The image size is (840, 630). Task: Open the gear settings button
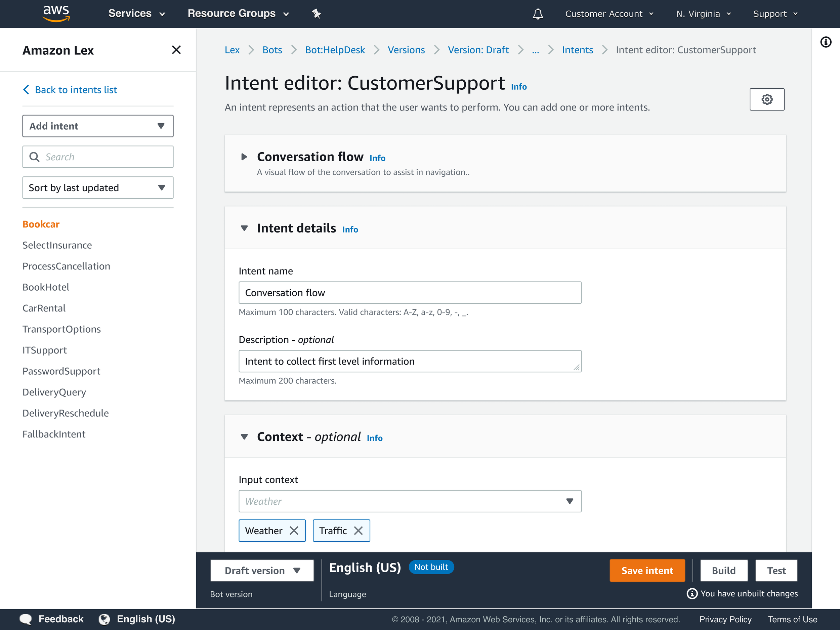coord(767,99)
